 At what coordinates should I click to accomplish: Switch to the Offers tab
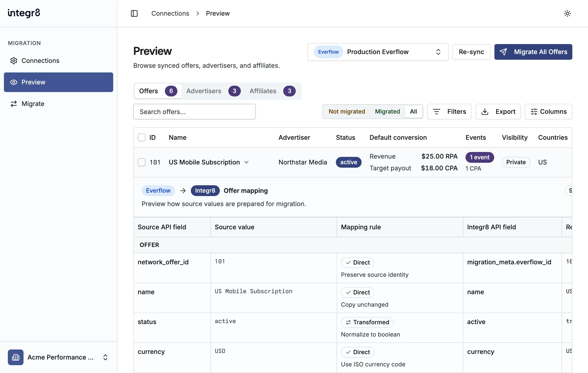[158, 91]
